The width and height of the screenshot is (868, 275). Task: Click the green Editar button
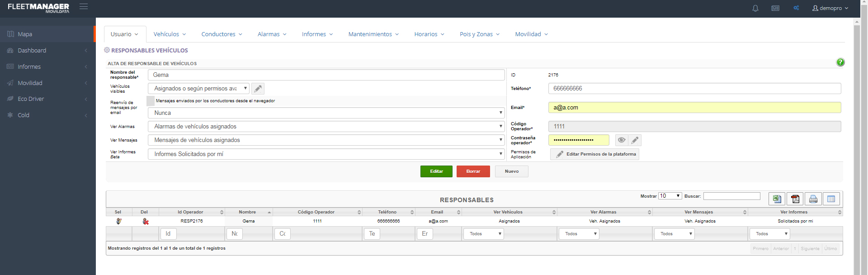point(436,171)
